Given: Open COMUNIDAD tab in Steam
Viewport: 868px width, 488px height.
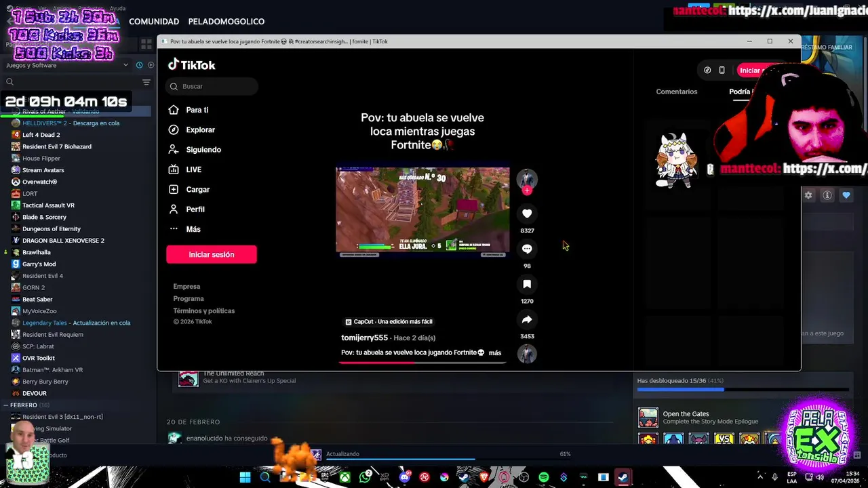Looking at the screenshot, I should point(154,22).
